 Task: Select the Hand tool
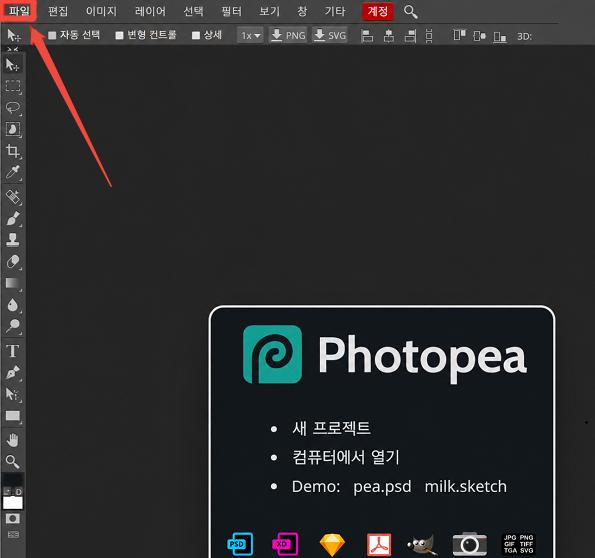[13, 440]
